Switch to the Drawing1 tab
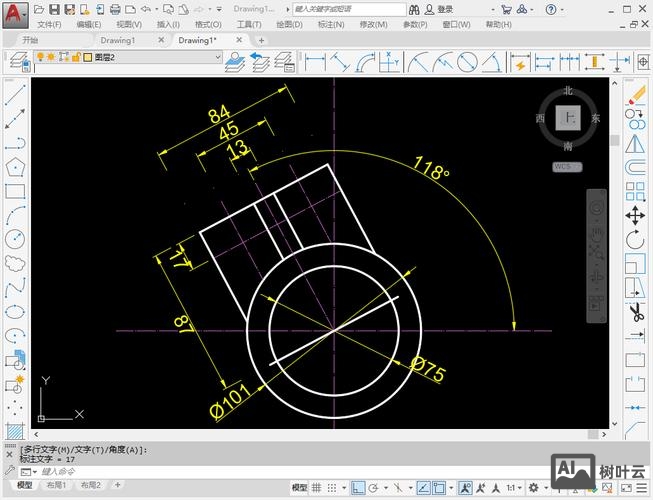The width and height of the screenshot is (653, 500). pos(118,41)
